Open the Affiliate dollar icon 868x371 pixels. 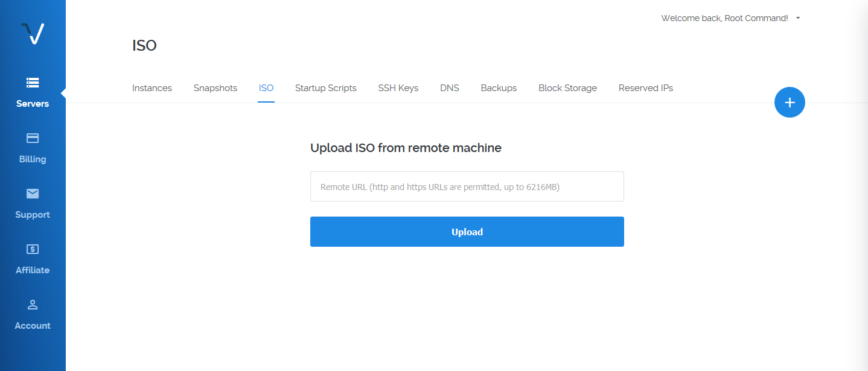pyautogui.click(x=33, y=249)
